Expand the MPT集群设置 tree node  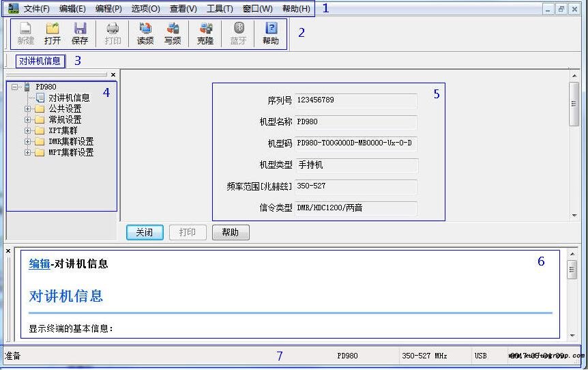point(27,152)
